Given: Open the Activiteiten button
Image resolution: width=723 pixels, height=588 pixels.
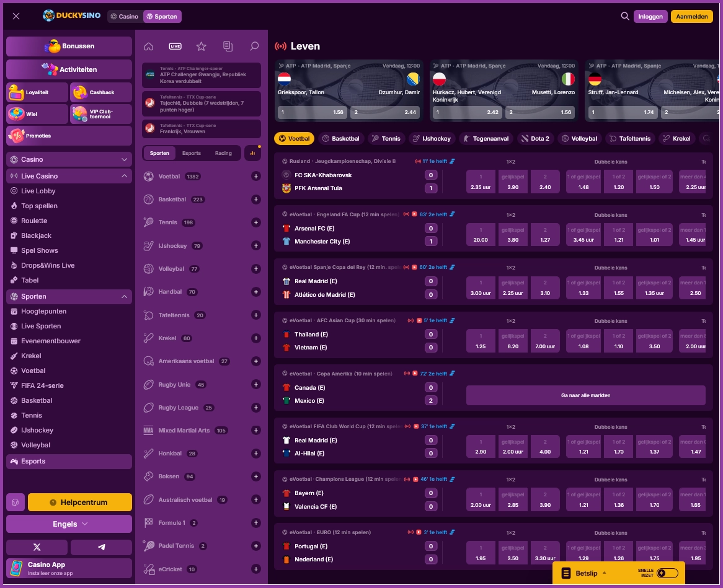Looking at the screenshot, I should pos(69,69).
